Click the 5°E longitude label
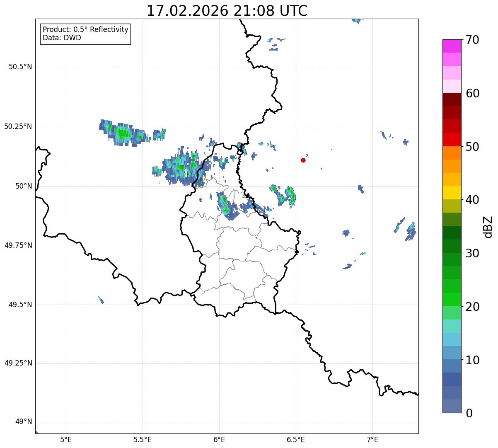This screenshot has width=498, height=448. pyautogui.click(x=66, y=440)
